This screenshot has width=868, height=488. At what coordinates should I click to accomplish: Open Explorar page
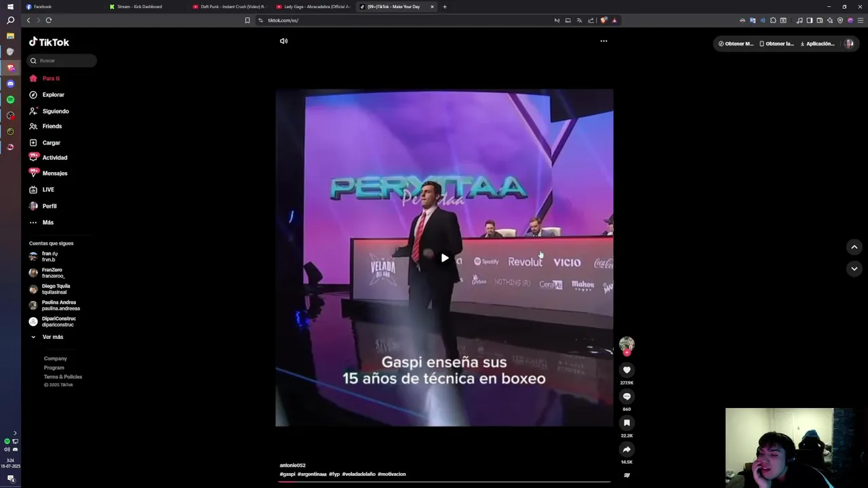click(47, 95)
